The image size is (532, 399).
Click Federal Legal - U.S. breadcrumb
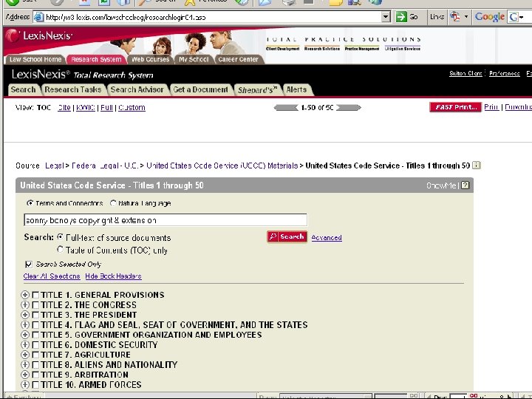(x=105, y=166)
